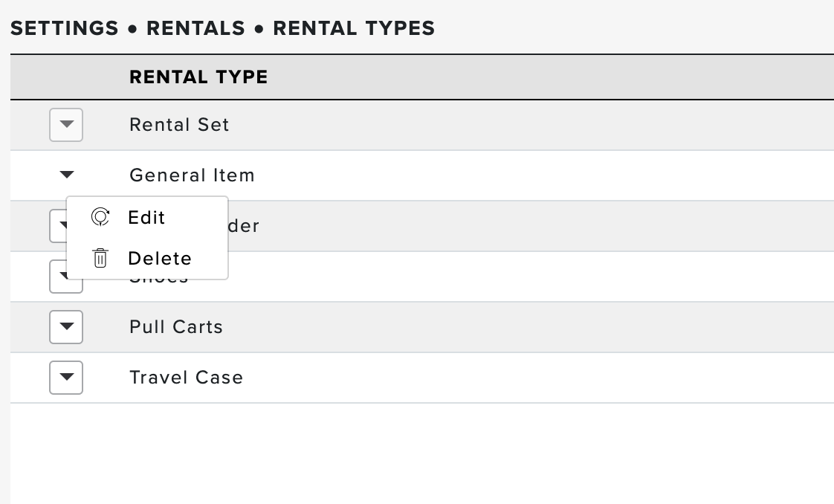Click the empty area below Travel Case
The height and width of the screenshot is (504, 834).
click(x=421, y=453)
